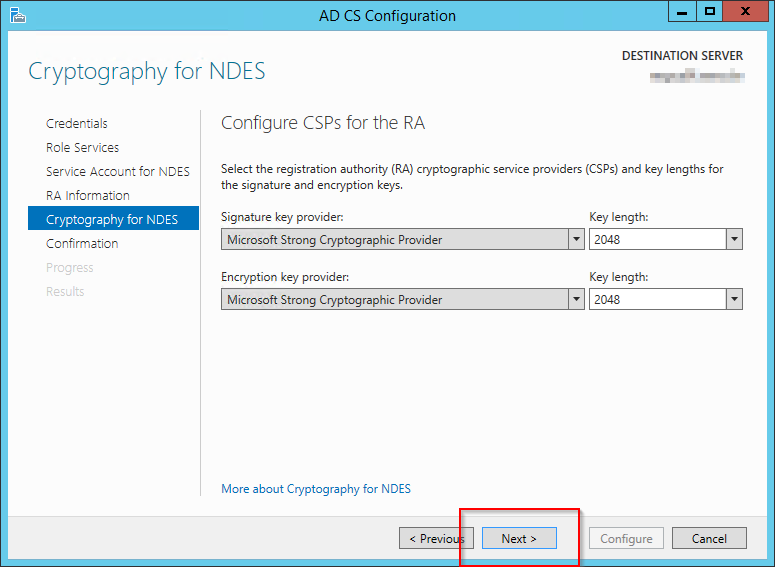
Task: Select the Cryptography for NDES step
Action: click(x=112, y=219)
